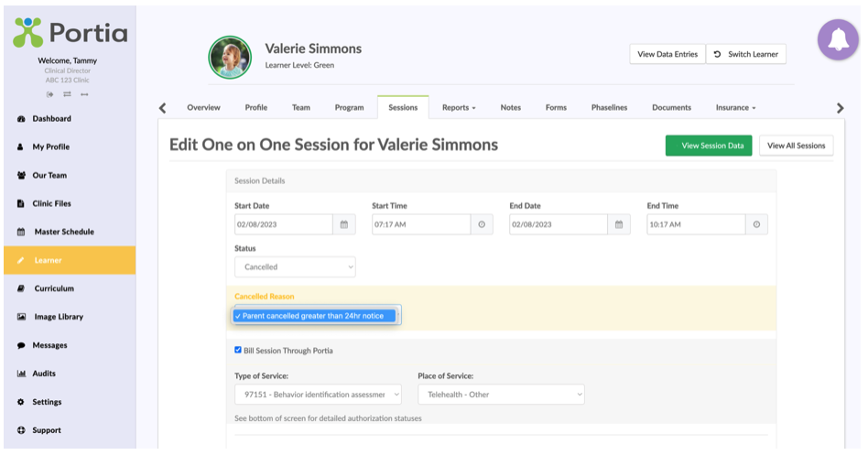Click the logout icon under ABC 123 Clinic

click(x=49, y=94)
